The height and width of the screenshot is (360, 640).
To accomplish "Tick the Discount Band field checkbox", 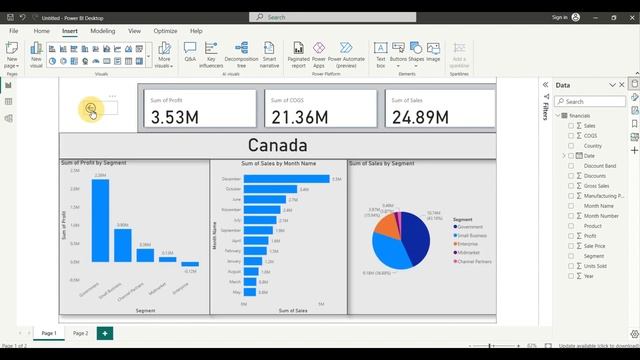I will [571, 166].
